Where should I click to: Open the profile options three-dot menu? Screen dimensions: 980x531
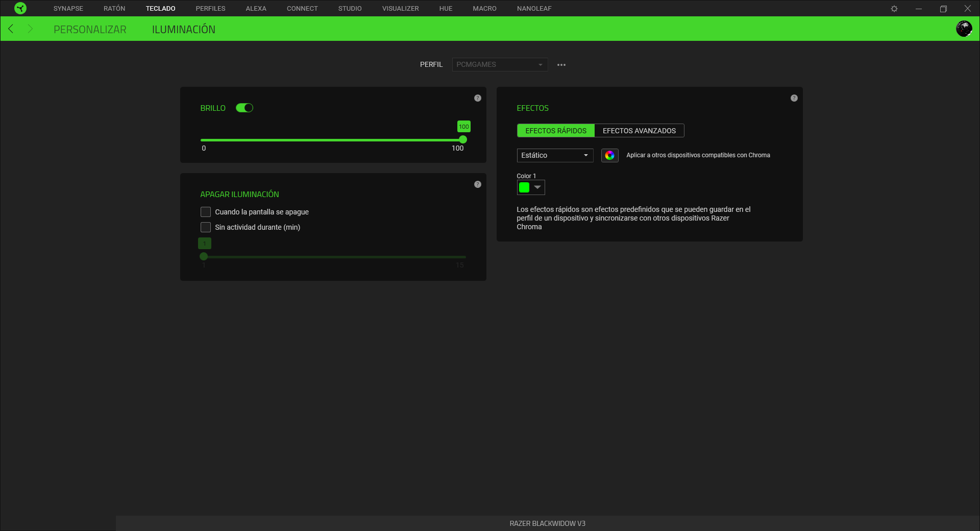coord(561,65)
